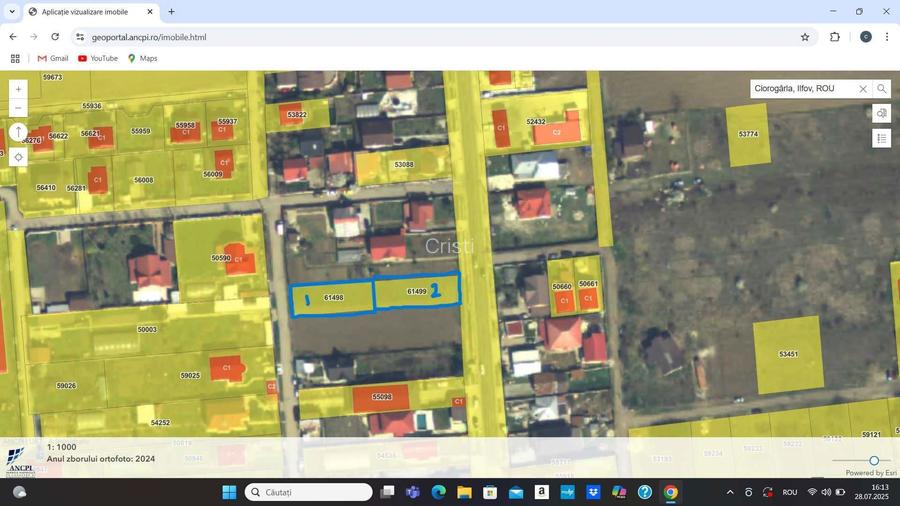Open Chrome three-dot menu
This screenshot has height=506, width=900.
[x=887, y=37]
